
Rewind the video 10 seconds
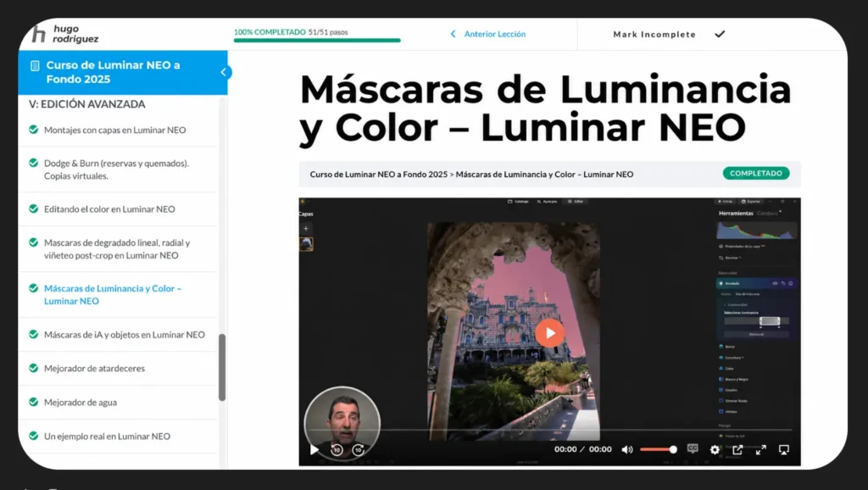[x=337, y=449]
